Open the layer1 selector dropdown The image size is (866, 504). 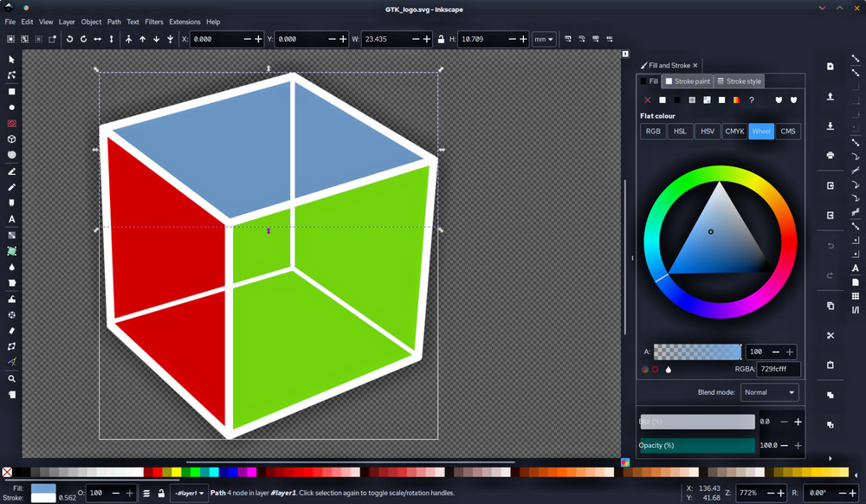coord(189,493)
